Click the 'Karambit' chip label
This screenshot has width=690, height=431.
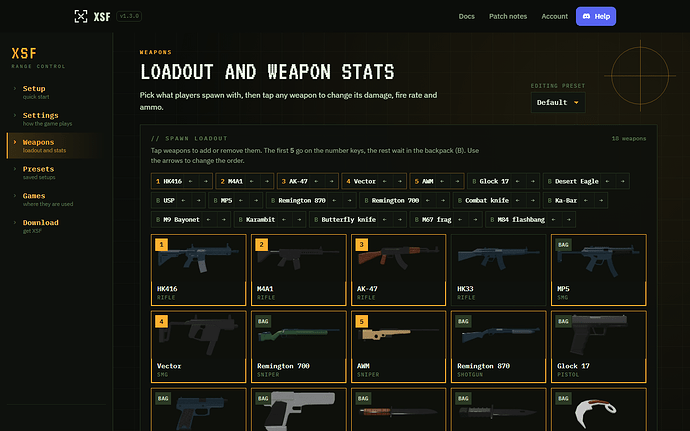261,220
